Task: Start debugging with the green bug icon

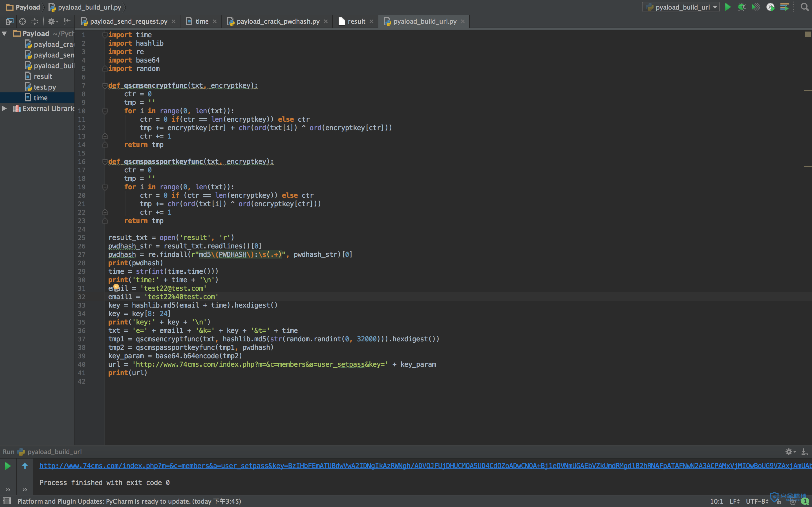Action: coord(742,7)
